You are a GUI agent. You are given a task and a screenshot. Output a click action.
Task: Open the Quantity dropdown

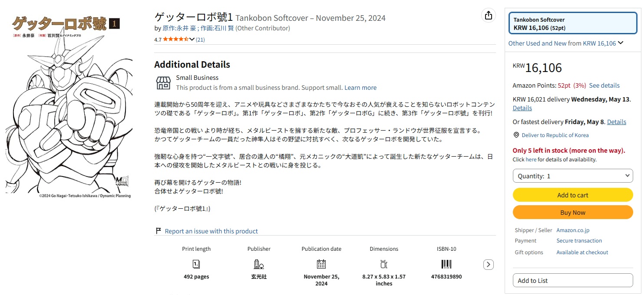573,176
